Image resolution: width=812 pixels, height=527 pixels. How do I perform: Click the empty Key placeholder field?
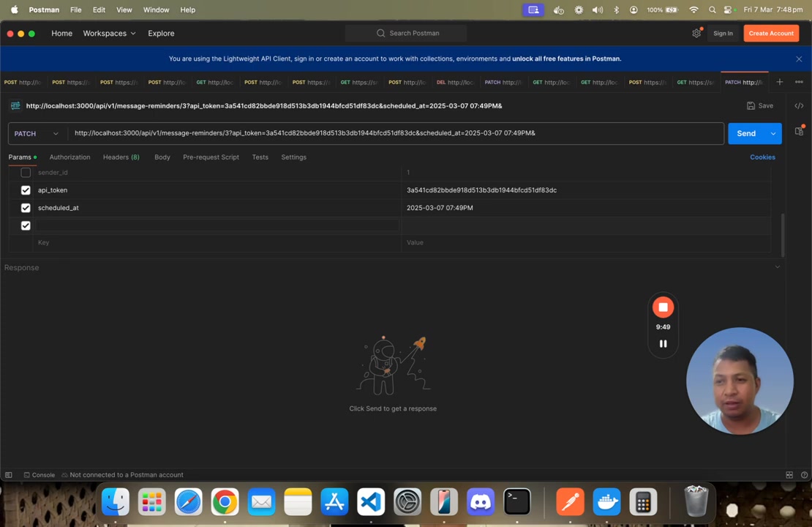[x=217, y=242]
